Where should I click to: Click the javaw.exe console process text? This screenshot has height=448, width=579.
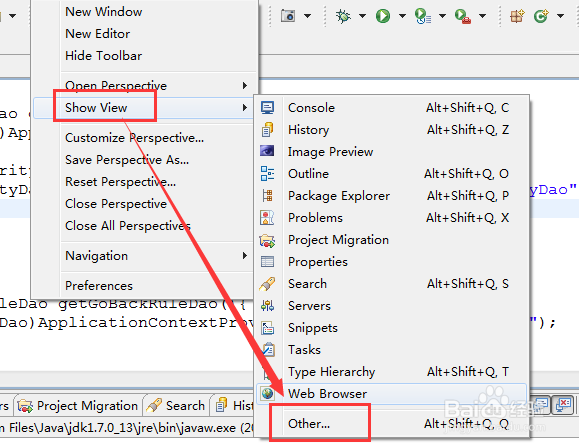[127, 428]
